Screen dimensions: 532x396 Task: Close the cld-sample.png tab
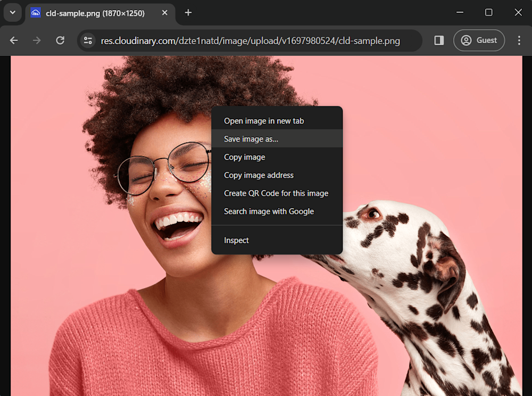coord(164,13)
